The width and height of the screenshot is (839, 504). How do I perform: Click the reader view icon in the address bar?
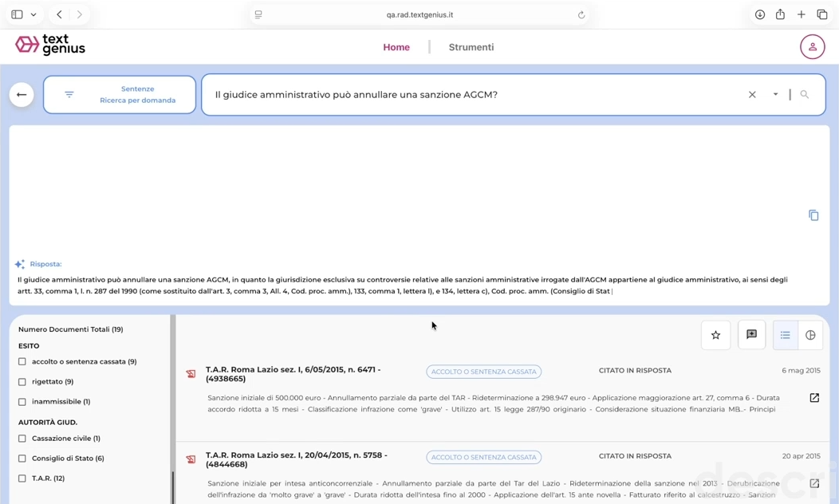coord(258,14)
